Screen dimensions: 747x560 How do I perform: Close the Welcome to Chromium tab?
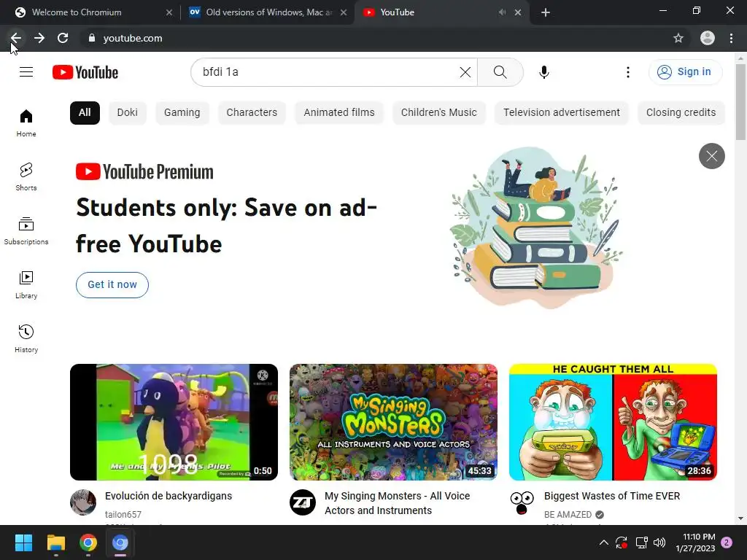(x=169, y=12)
